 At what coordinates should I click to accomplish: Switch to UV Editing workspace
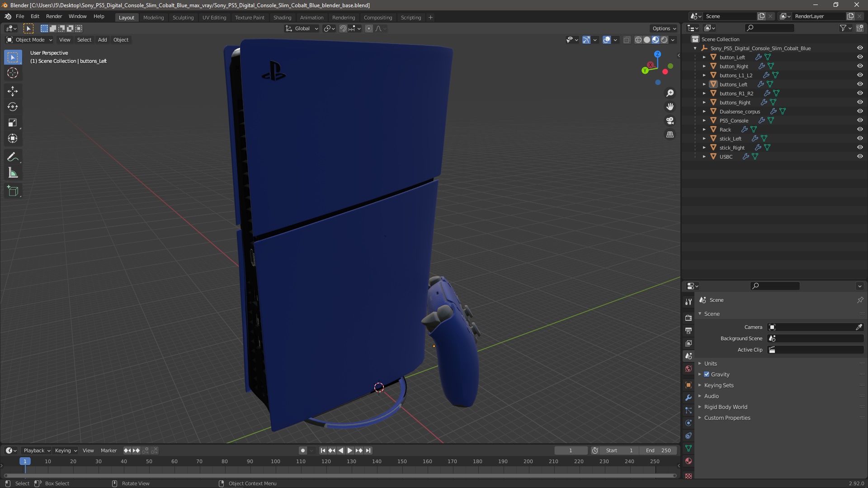click(214, 18)
